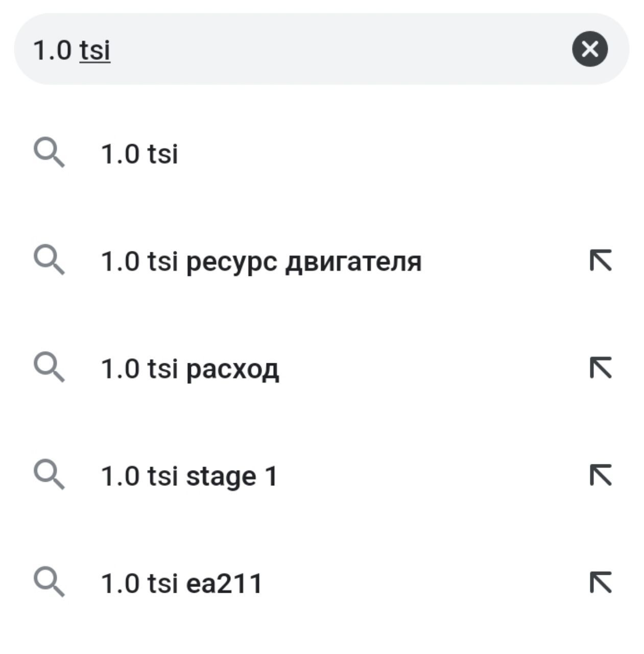The image size is (644, 654).
Task: Clear the search field with the X button
Action: 590,49
